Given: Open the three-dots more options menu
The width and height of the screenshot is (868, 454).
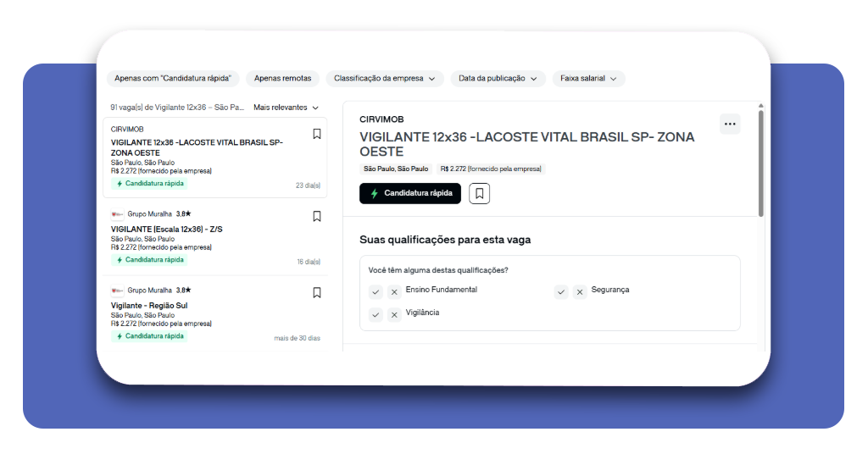Looking at the screenshot, I should click(730, 124).
